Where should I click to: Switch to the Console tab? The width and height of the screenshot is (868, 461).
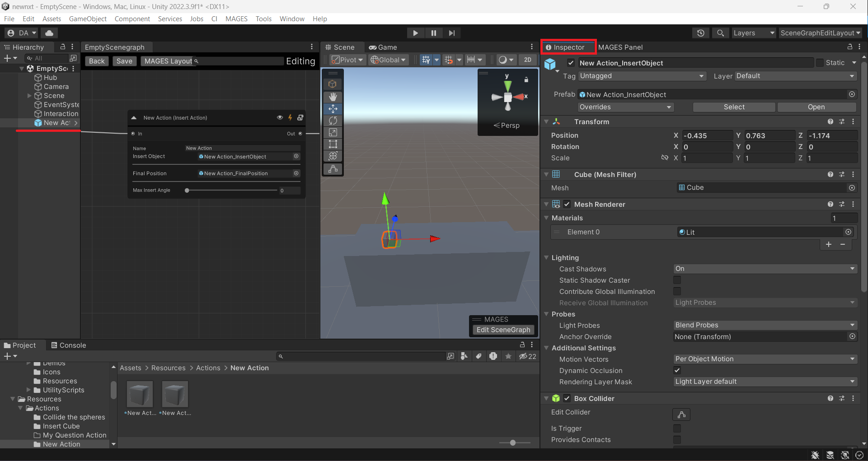coord(68,345)
